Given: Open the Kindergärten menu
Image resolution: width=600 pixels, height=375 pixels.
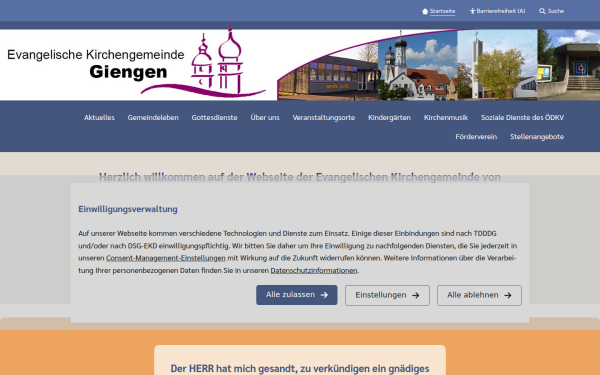Looking at the screenshot, I should [x=389, y=117].
